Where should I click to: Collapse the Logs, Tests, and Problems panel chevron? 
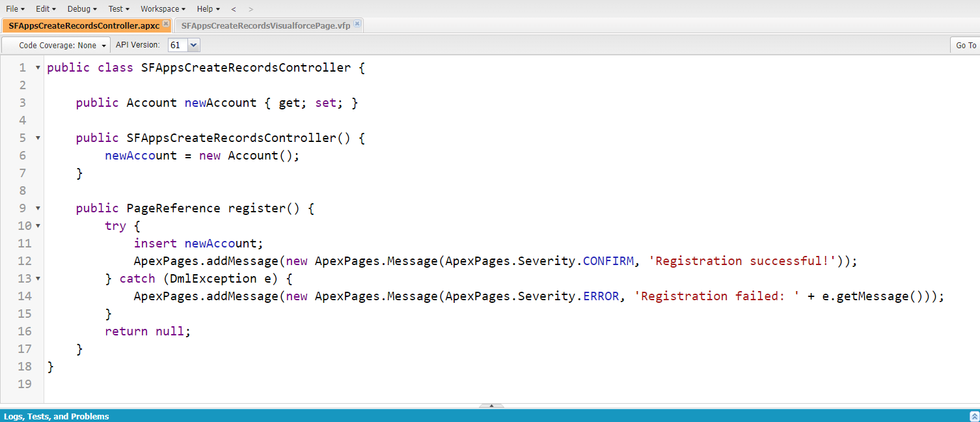[x=973, y=416]
